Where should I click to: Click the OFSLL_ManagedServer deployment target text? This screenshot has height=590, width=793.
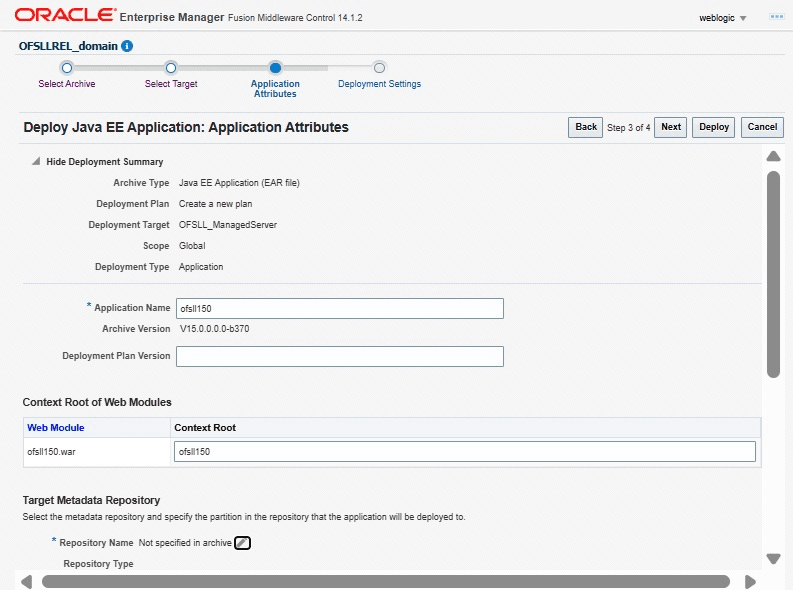point(228,224)
